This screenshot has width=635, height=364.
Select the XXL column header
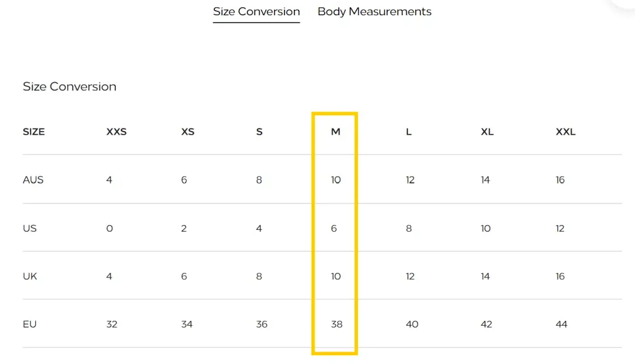566,132
